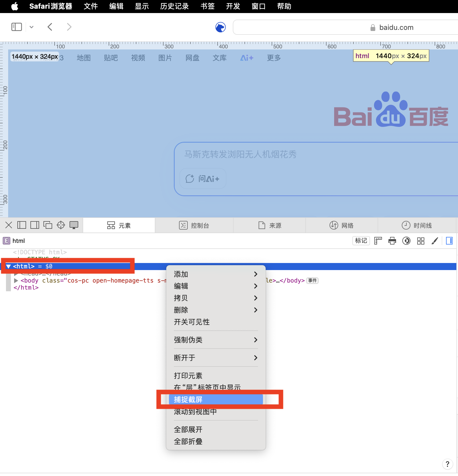Open 文件 menu in menu bar
Screen dimensions: 458x476
[90, 6]
